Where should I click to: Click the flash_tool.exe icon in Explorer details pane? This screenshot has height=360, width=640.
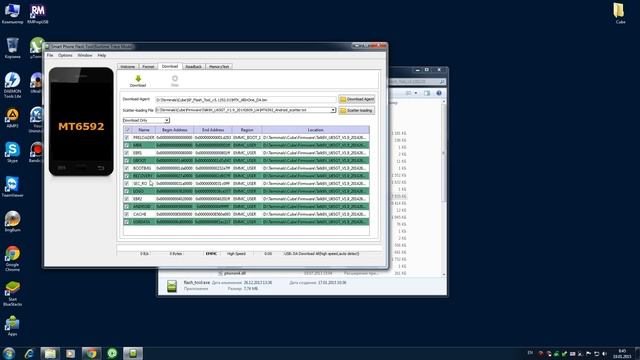point(172,286)
